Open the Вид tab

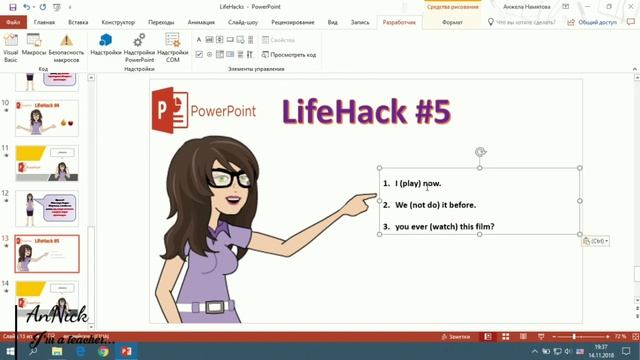tap(333, 22)
